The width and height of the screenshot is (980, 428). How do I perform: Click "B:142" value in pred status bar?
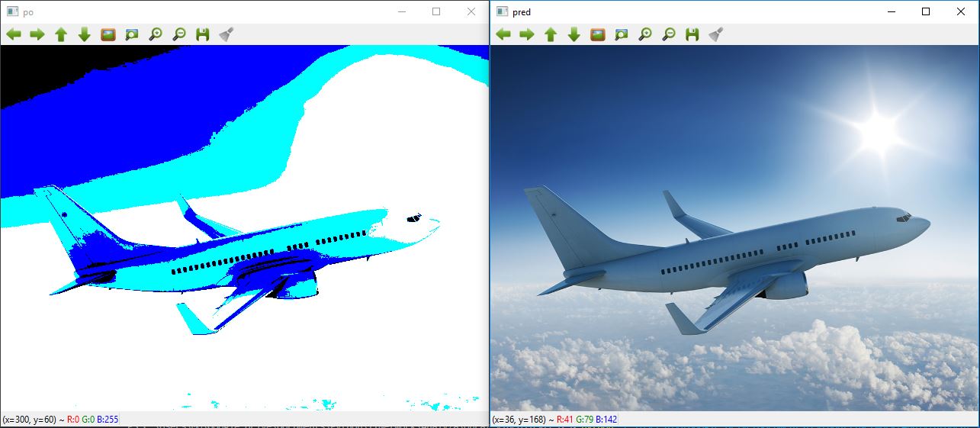pyautogui.click(x=606, y=420)
